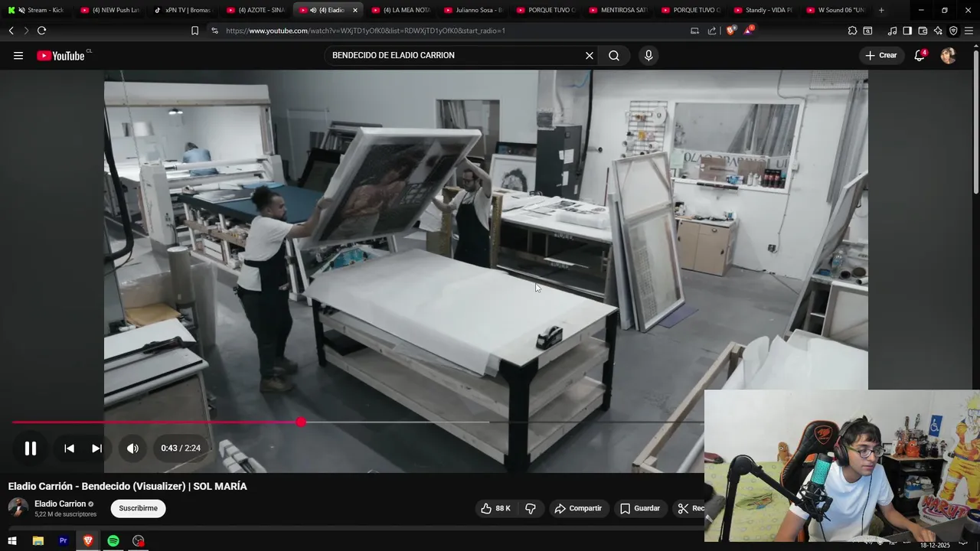Switch to the (4) NEW Push tab
The height and width of the screenshot is (551, 980).
111,10
